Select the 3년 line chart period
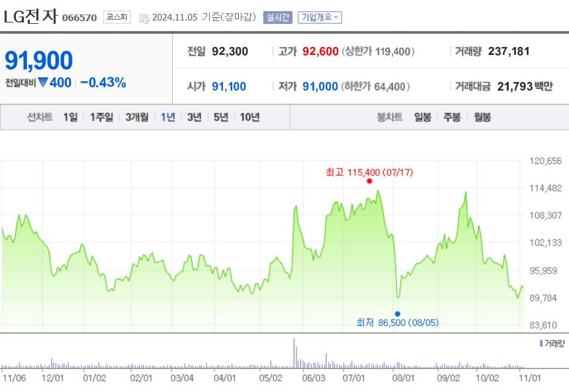This screenshot has height=392, width=569. pyautogui.click(x=194, y=117)
